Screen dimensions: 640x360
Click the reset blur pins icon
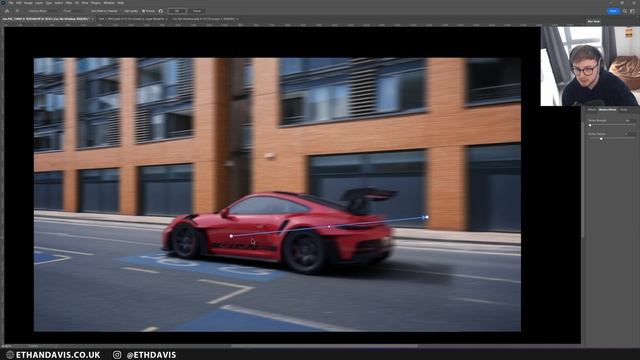[x=161, y=11]
